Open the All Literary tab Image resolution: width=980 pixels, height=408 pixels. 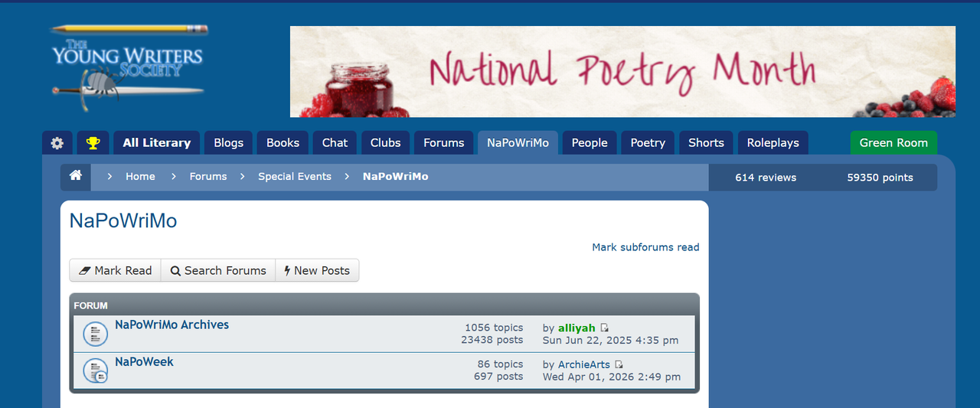click(x=157, y=142)
